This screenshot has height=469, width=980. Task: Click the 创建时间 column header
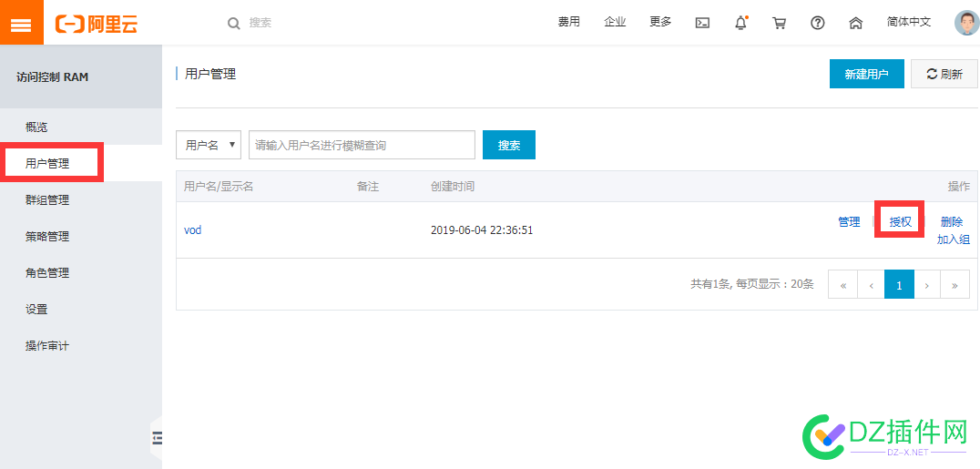pos(453,187)
